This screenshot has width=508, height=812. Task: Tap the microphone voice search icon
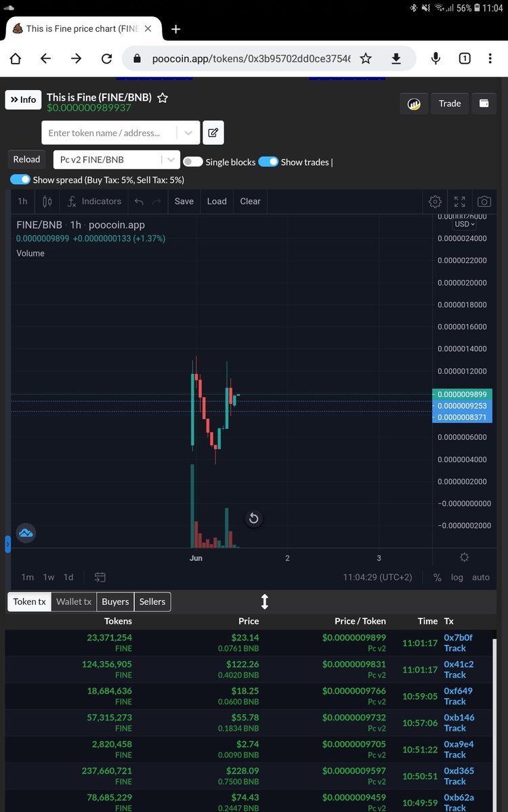436,59
